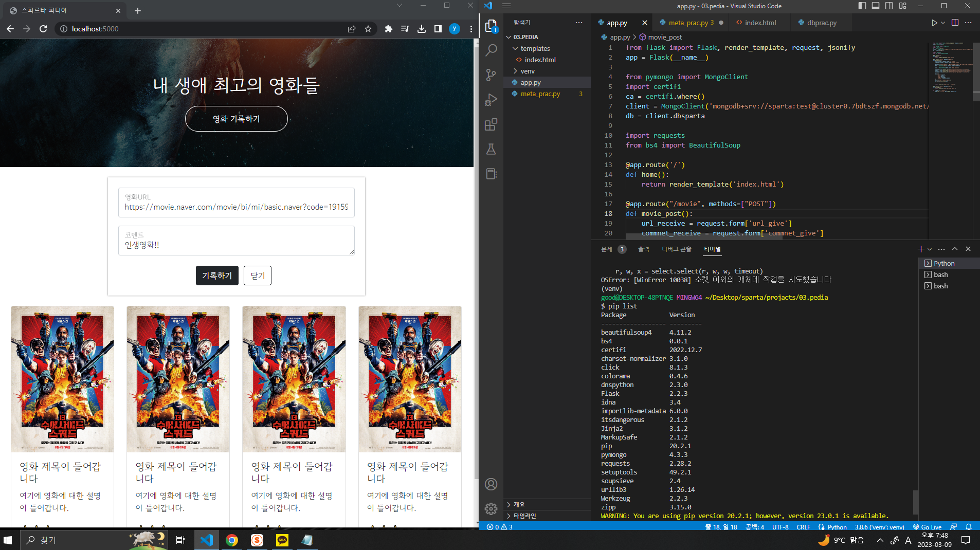Open the Manage gear in VS Code
Image resolution: width=980 pixels, height=550 pixels.
pos(491,509)
